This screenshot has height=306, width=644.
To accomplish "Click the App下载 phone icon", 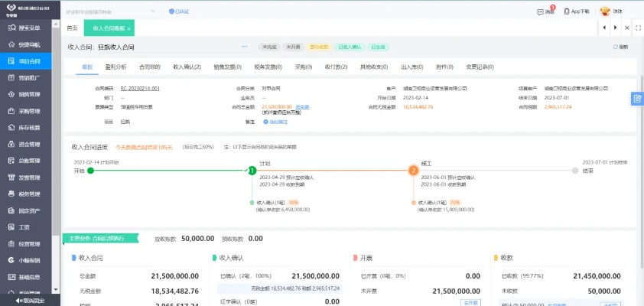I will click(566, 11).
